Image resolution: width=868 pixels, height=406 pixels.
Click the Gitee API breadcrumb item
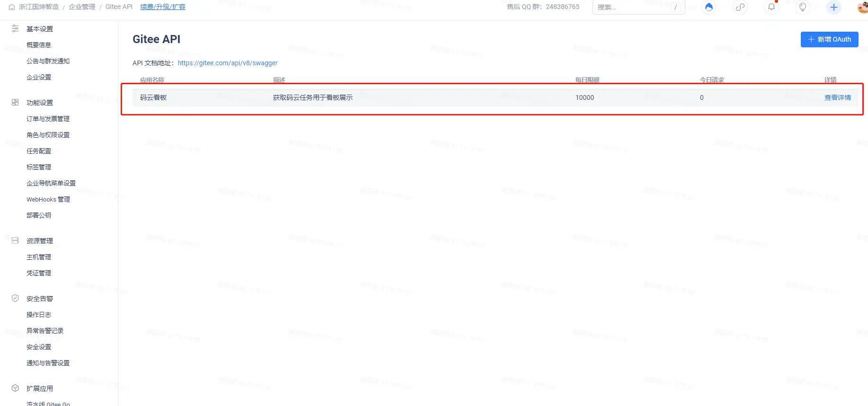[119, 7]
